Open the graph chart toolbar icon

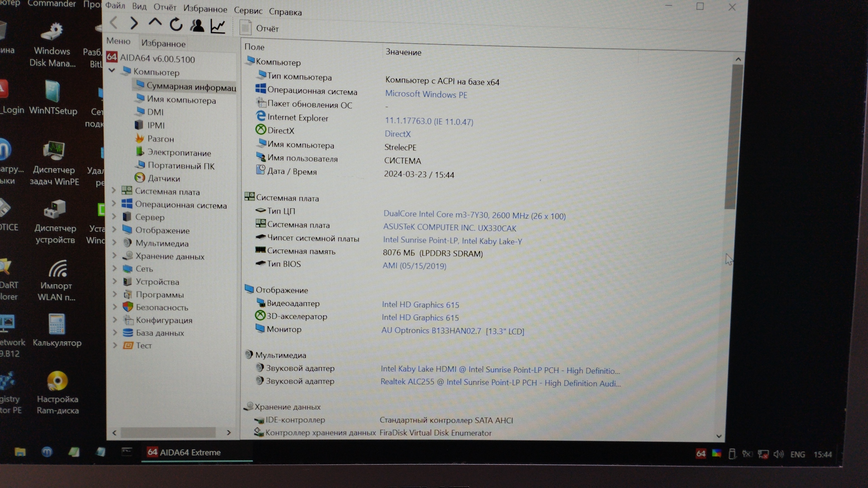[x=217, y=26]
